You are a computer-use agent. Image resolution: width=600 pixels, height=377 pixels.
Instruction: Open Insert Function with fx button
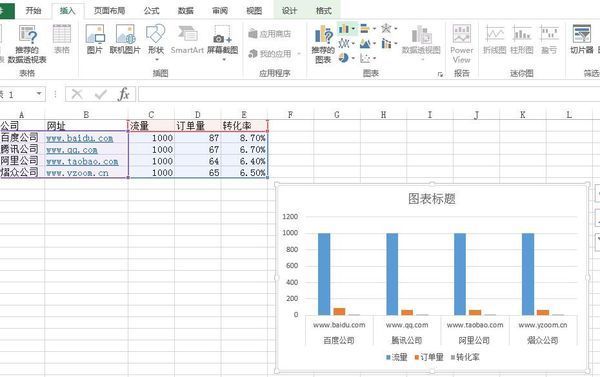123,94
